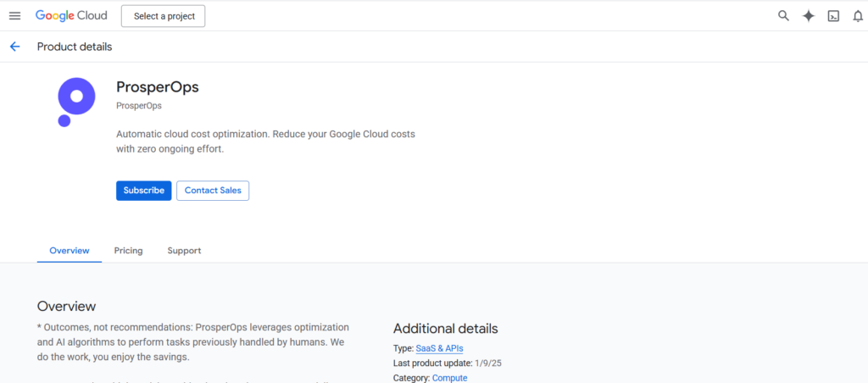The image size is (868, 383).
Task: Show notifications via the bell icon
Action: (858, 16)
